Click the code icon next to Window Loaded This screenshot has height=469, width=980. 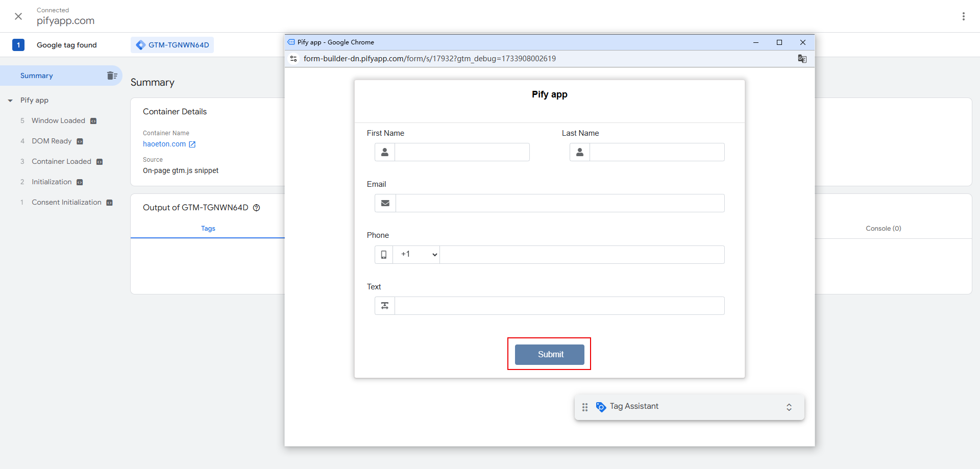pyautogui.click(x=93, y=121)
